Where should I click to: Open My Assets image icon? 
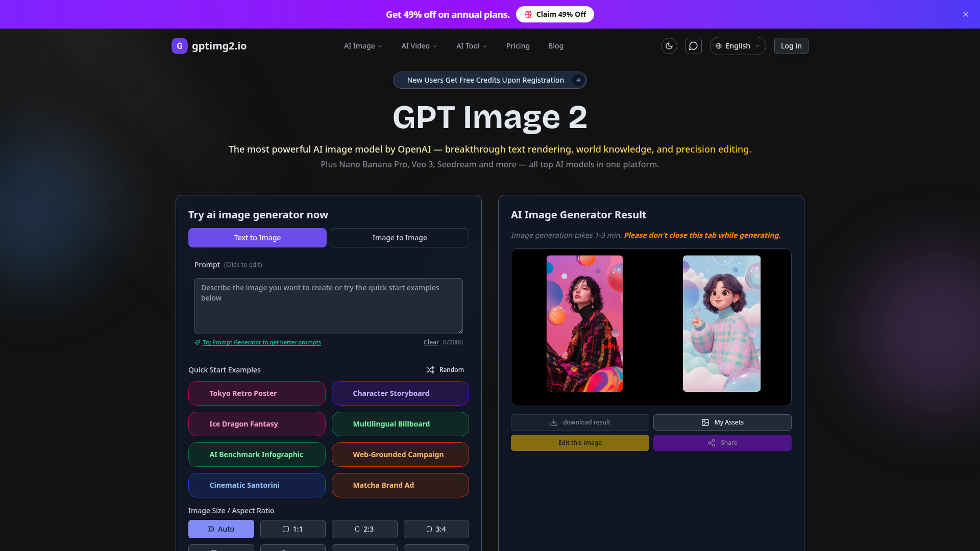705,422
